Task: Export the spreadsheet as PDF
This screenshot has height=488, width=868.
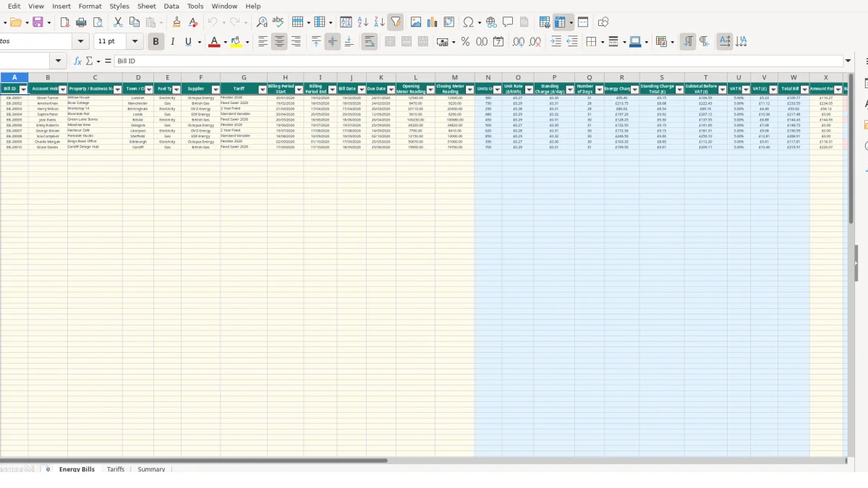Action: tap(64, 22)
